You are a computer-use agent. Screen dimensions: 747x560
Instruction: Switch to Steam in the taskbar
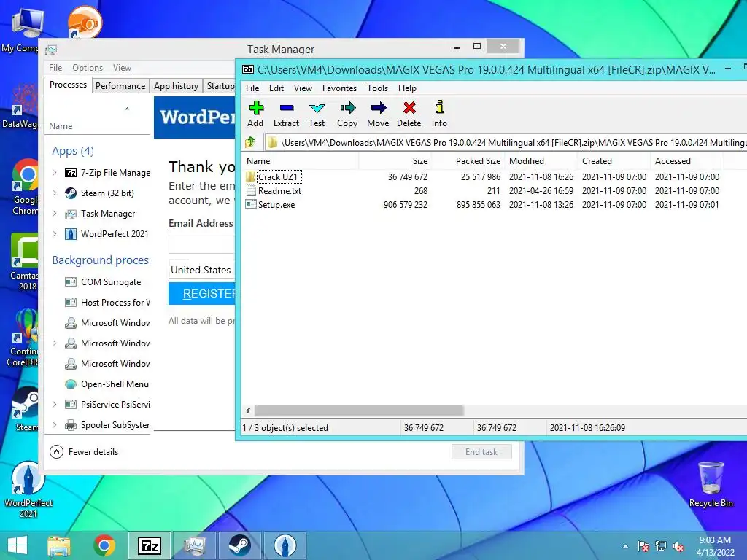[x=239, y=545]
